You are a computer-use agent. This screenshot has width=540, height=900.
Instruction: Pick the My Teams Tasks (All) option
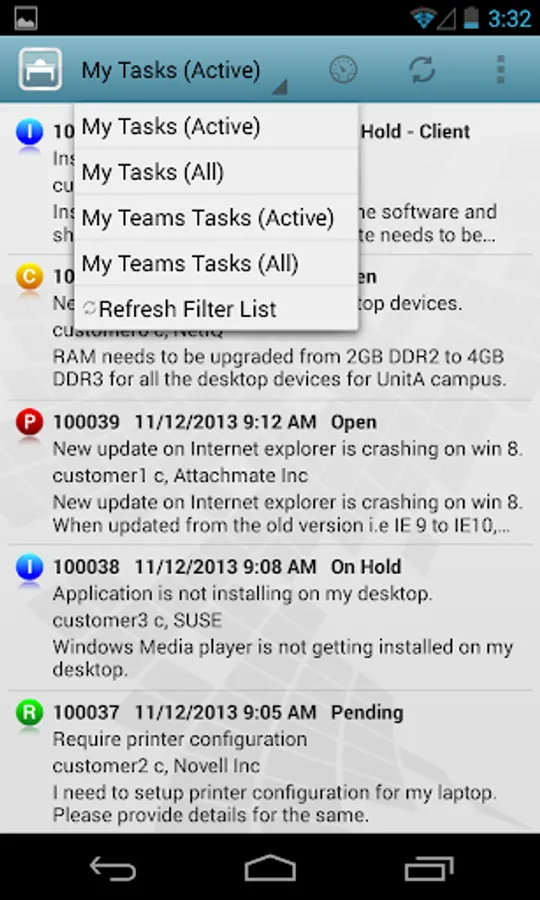216,263
